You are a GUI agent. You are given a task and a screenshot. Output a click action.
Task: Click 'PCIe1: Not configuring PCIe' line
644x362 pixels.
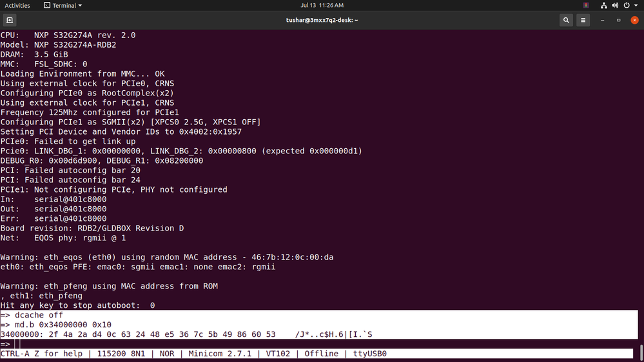pyautogui.click(x=113, y=189)
